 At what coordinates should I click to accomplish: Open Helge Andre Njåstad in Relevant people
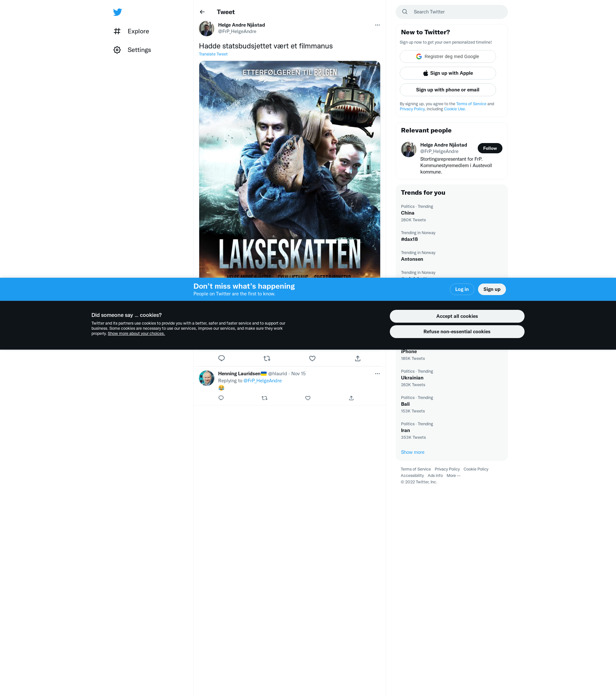(443, 145)
